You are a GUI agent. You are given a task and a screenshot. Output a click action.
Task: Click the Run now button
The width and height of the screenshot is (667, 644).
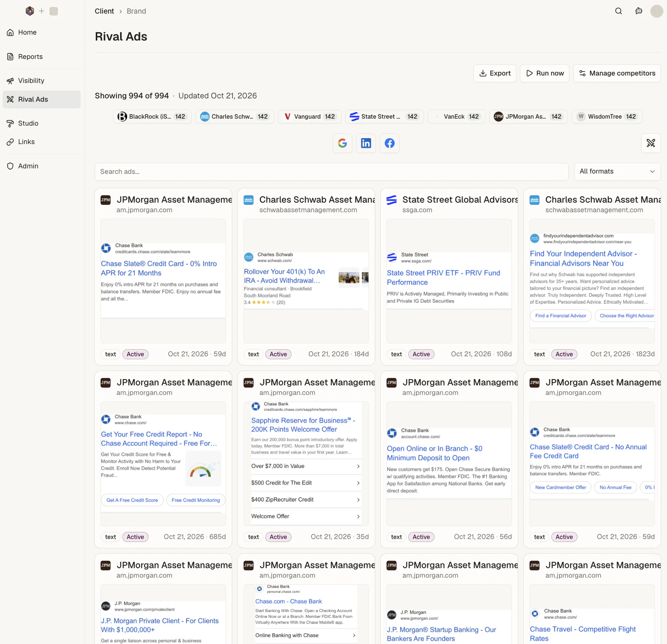(x=545, y=73)
